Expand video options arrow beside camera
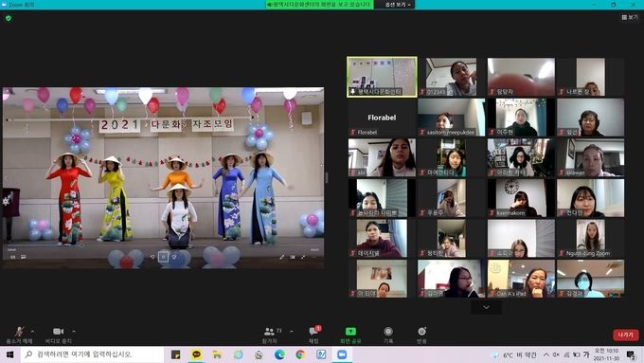Viewport: 644px width, 363px height. coord(74,332)
